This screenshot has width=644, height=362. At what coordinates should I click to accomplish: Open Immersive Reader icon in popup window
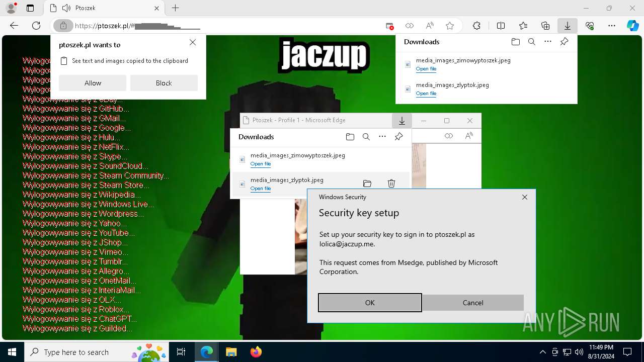(x=449, y=136)
